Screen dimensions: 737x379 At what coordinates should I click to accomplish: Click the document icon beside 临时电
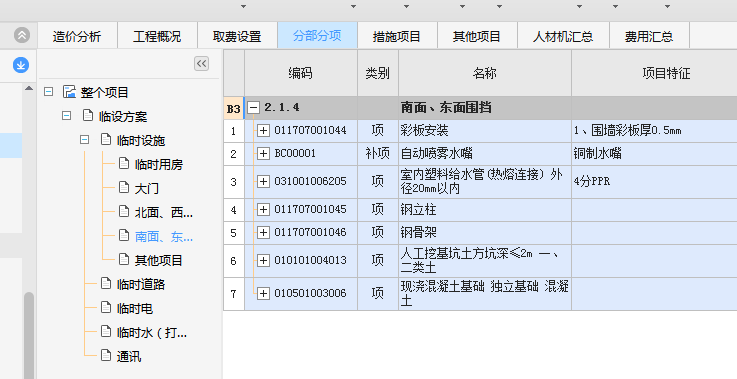click(x=106, y=307)
